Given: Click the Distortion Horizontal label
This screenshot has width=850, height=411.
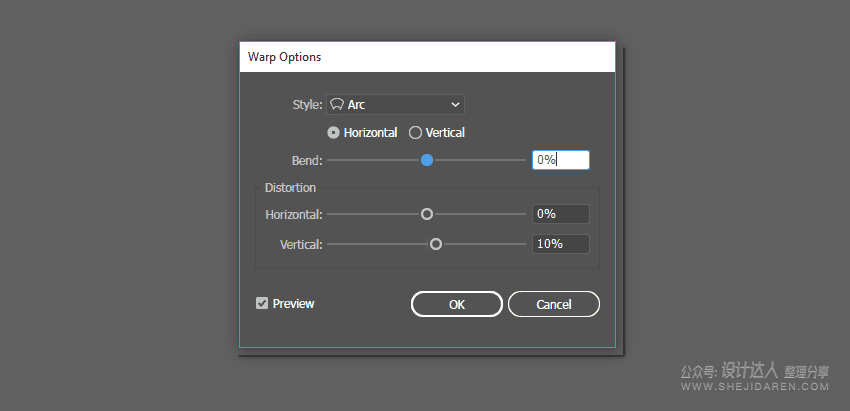Looking at the screenshot, I should (294, 214).
